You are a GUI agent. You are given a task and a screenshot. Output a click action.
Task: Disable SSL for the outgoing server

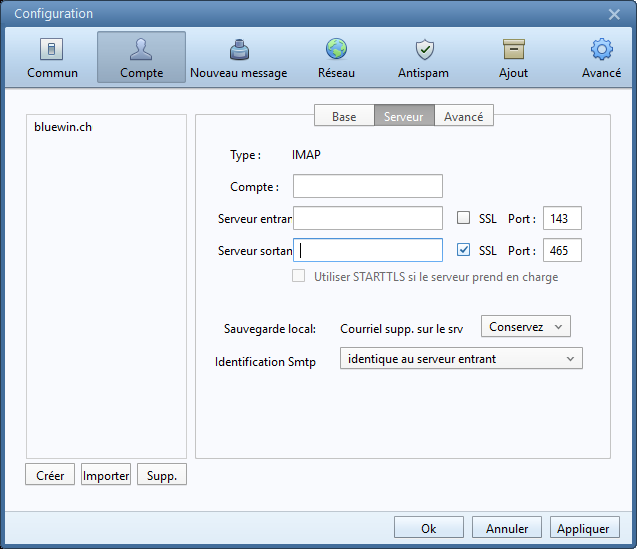(463, 250)
